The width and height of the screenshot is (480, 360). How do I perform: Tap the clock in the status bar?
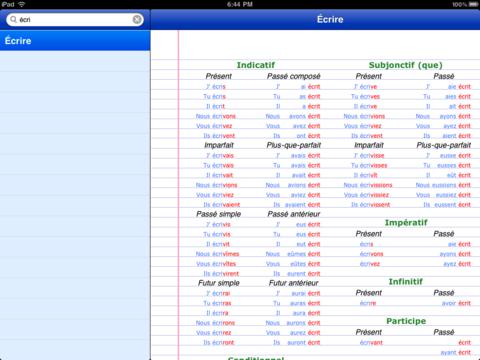point(240,4)
